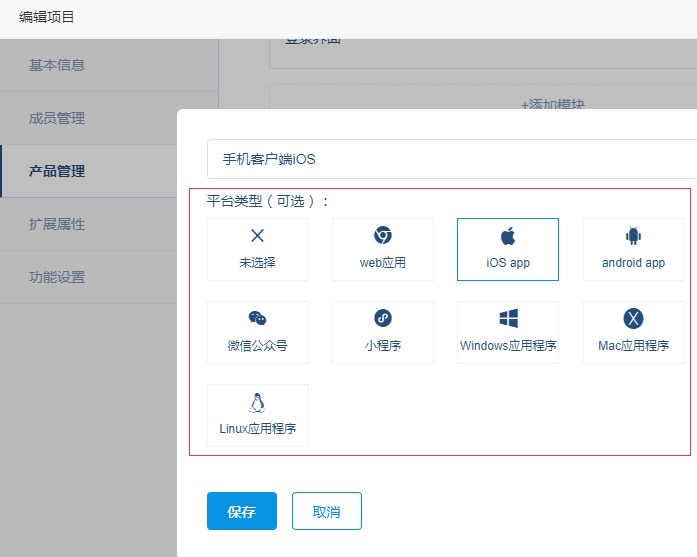Select the Linux应用程序 penguin icon
The width and height of the screenshot is (697, 557).
pyautogui.click(x=258, y=403)
